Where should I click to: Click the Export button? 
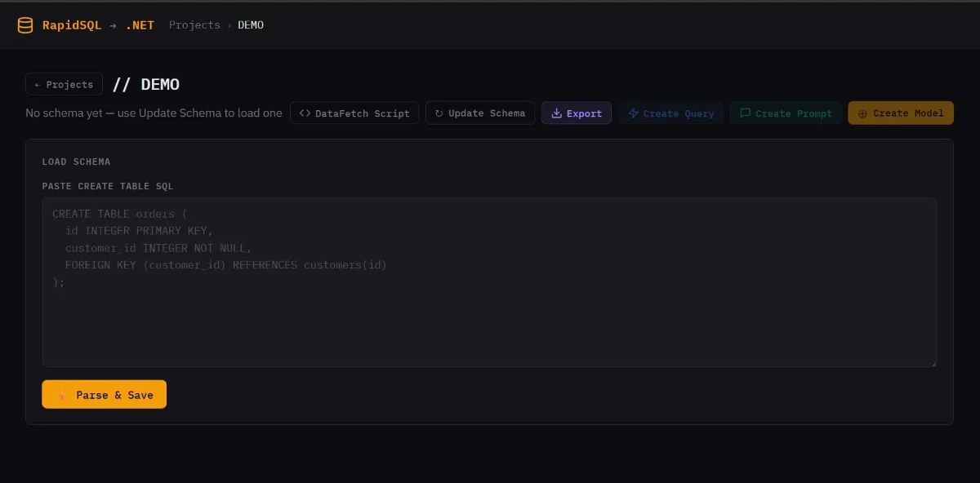[x=576, y=113]
